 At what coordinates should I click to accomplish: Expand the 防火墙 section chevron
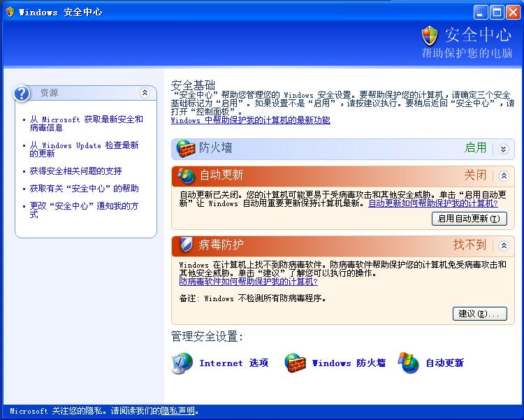point(503,149)
